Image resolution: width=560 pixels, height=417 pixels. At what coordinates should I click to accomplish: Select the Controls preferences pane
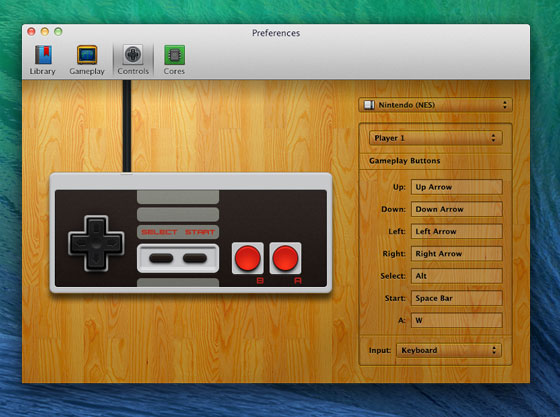133,60
